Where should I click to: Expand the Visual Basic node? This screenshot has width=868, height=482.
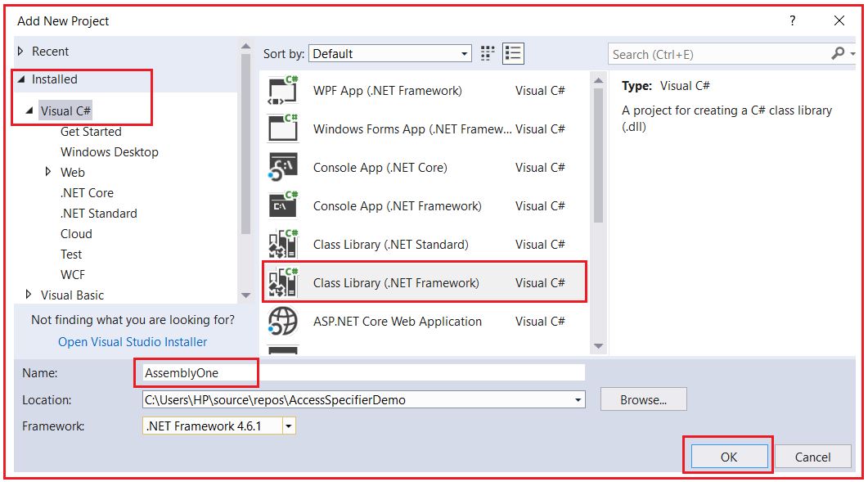pos(29,294)
